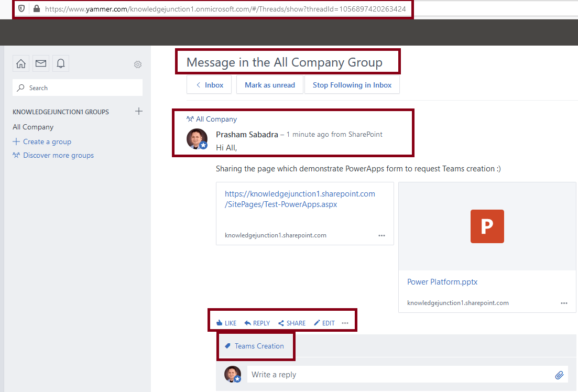Open the ellipsis menu on the SharePoint link preview
Viewport: 578px width, 392px height.
tap(381, 236)
